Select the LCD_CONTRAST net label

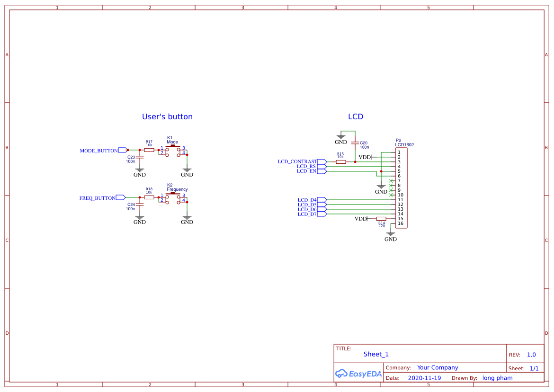297,161
